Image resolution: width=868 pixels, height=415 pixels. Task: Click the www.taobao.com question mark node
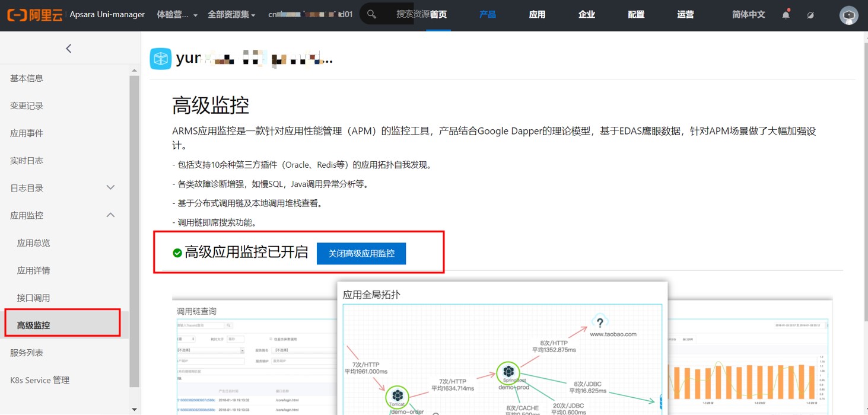tap(600, 323)
